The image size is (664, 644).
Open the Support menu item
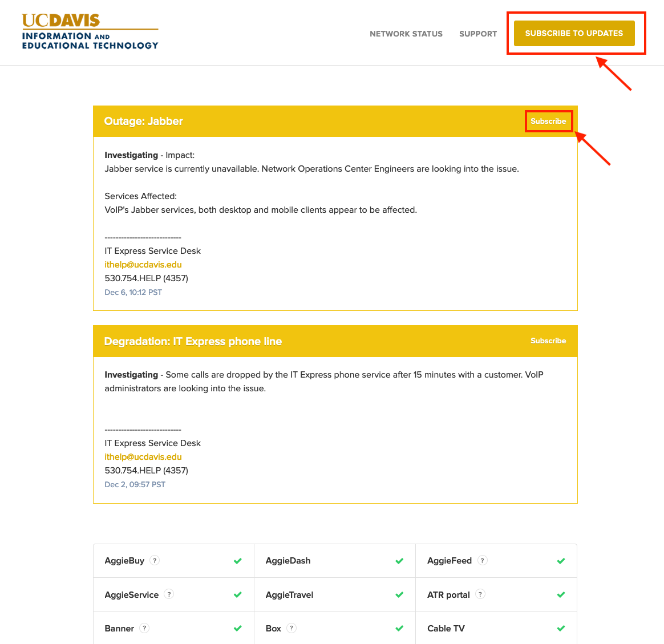(477, 34)
